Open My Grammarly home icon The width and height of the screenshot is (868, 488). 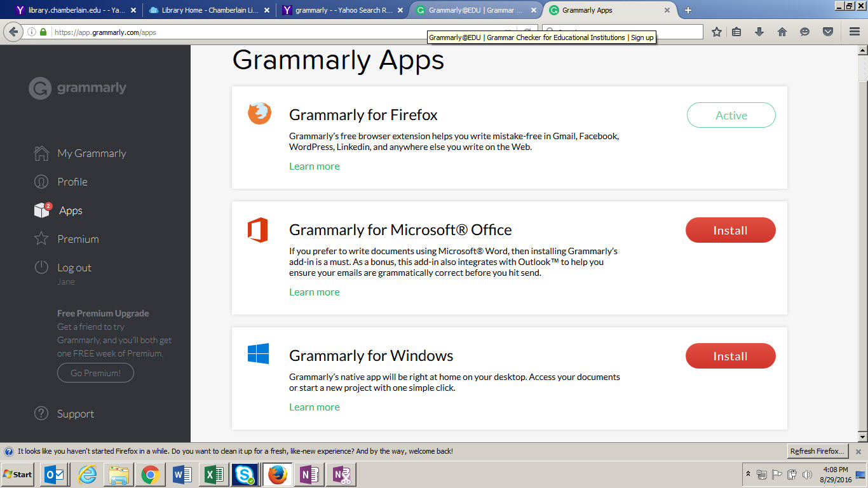pyautogui.click(x=41, y=153)
